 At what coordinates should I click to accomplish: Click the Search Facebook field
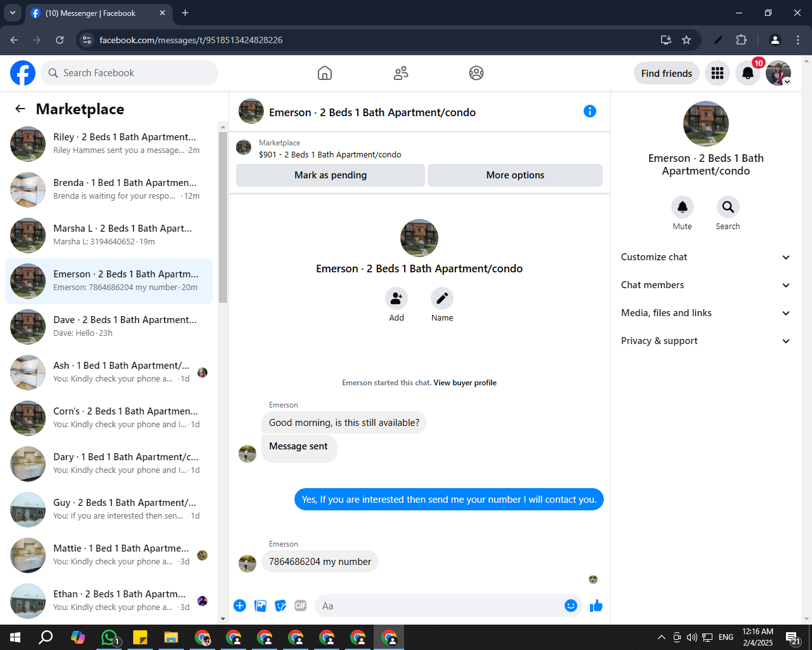129,73
